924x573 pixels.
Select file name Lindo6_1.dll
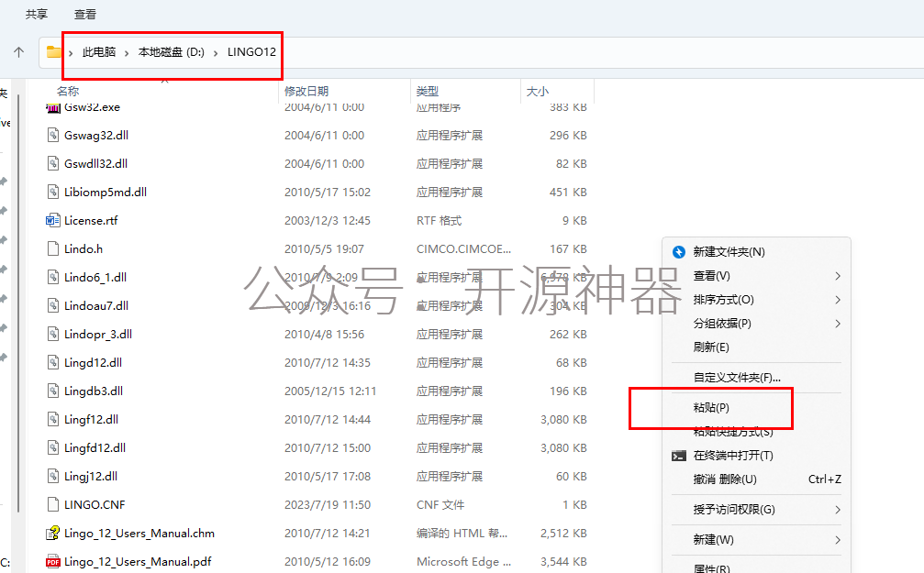95,278
